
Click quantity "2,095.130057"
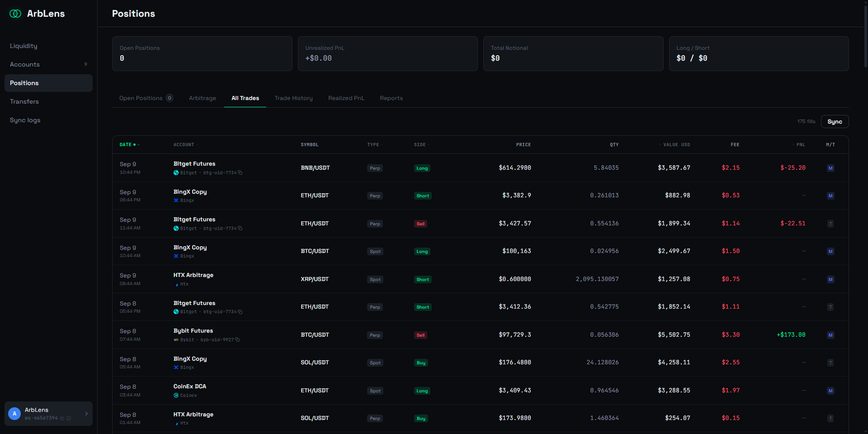[597, 279]
